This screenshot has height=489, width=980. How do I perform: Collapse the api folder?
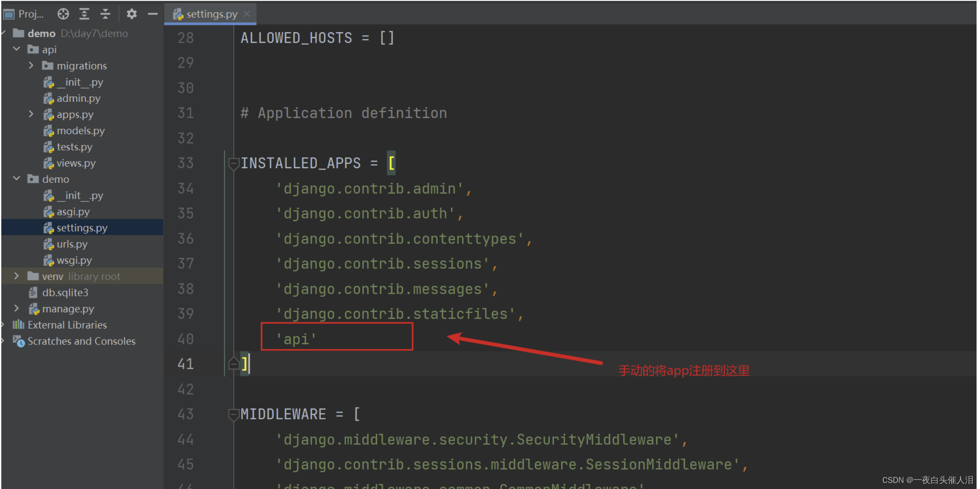tap(17, 49)
